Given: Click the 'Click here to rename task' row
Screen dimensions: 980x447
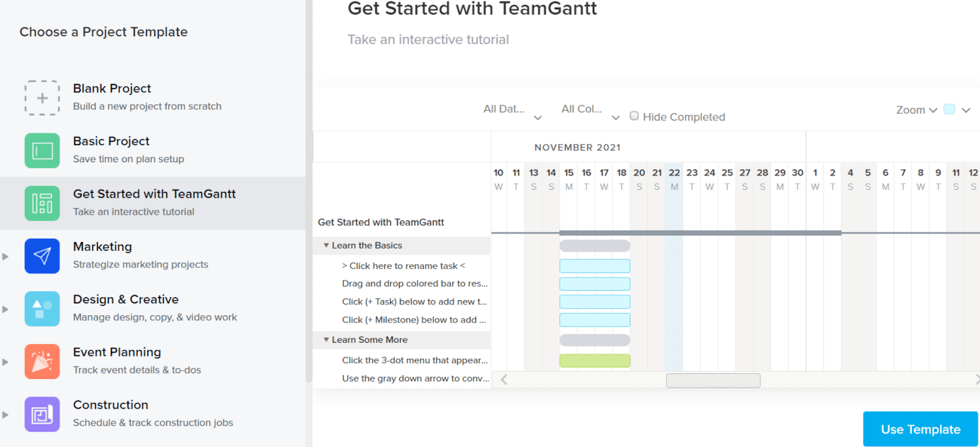Looking at the screenshot, I should 401,266.
